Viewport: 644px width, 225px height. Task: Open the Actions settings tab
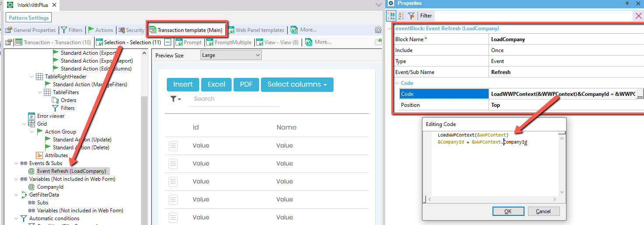(100, 30)
